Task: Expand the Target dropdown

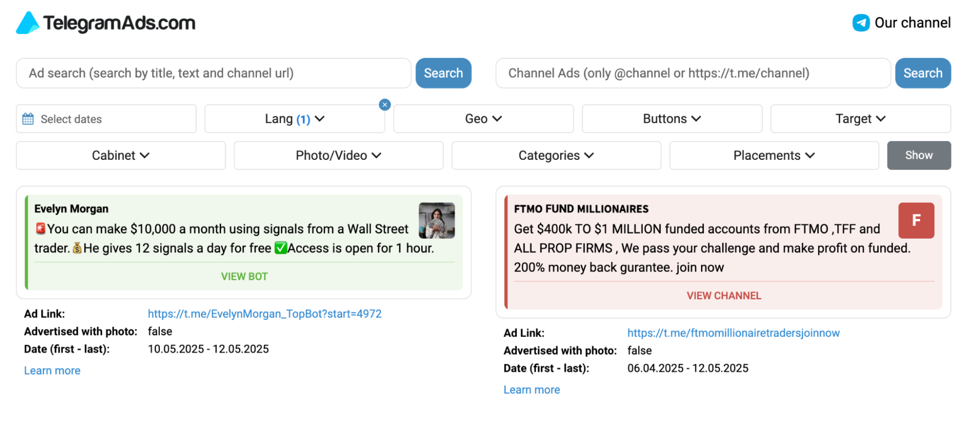Action: [860, 119]
